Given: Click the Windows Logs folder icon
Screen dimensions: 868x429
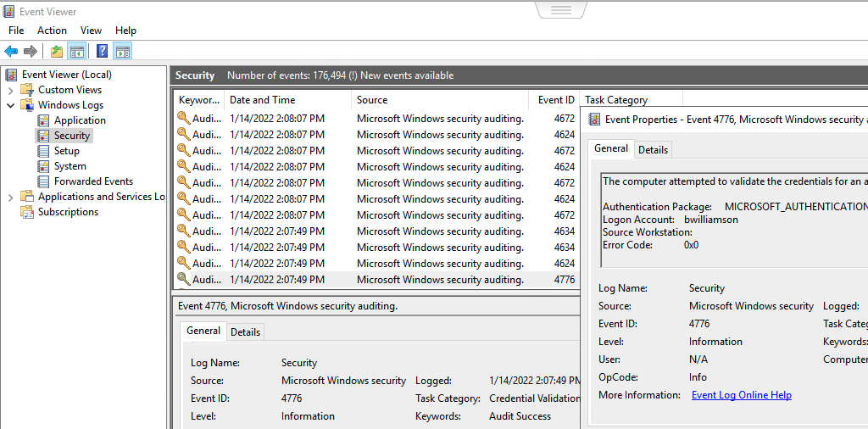Looking at the screenshot, I should (26, 105).
